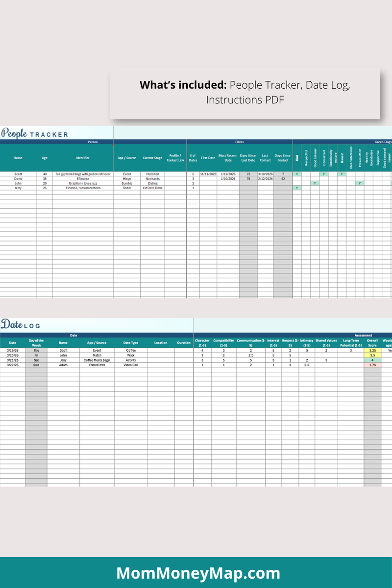The image size is (392, 588).
Task: Click the Last Contact column header
Action: coord(265,158)
